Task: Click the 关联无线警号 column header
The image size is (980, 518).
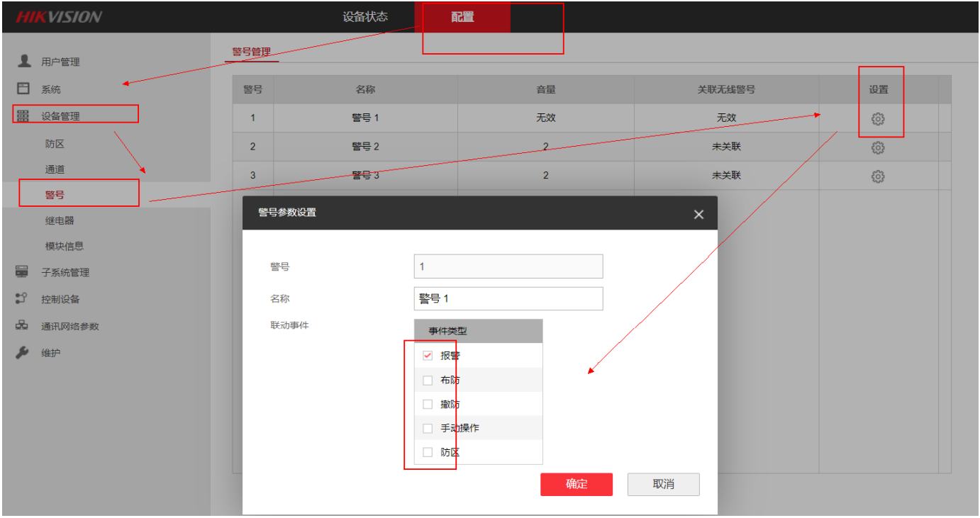Action: [x=727, y=90]
